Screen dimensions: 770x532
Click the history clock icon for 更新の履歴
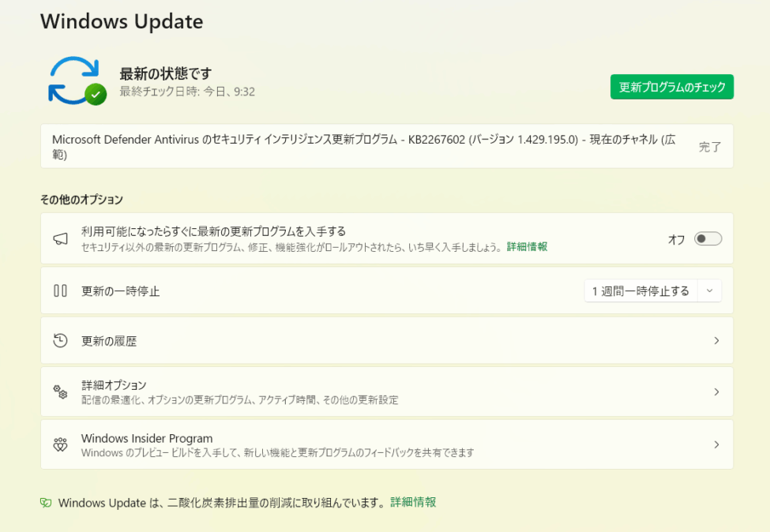point(60,341)
